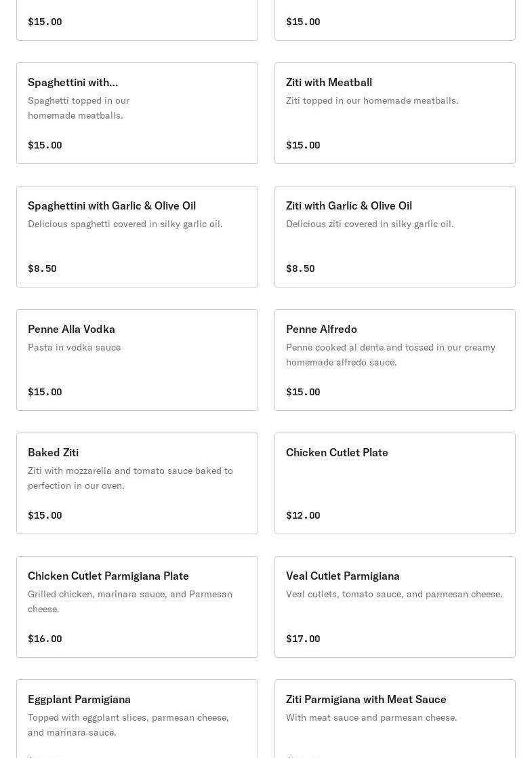Choose Ziti with Garlic & Olive Oil
532x758 pixels.
point(394,237)
